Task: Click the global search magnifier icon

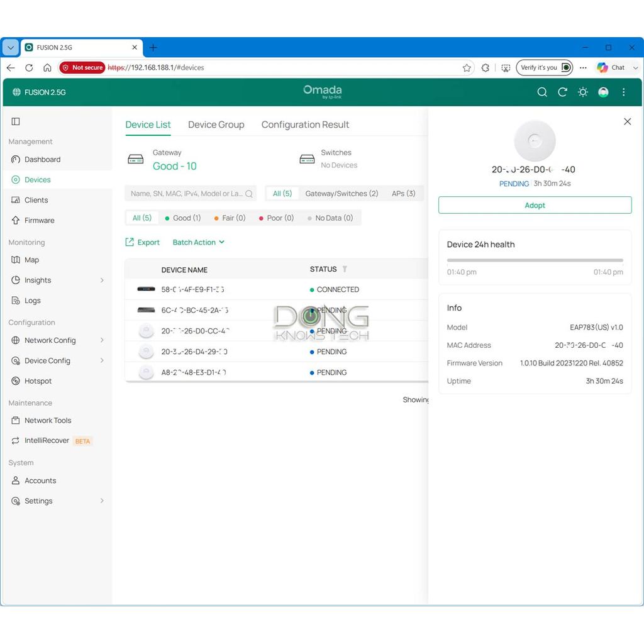Action: coord(542,92)
